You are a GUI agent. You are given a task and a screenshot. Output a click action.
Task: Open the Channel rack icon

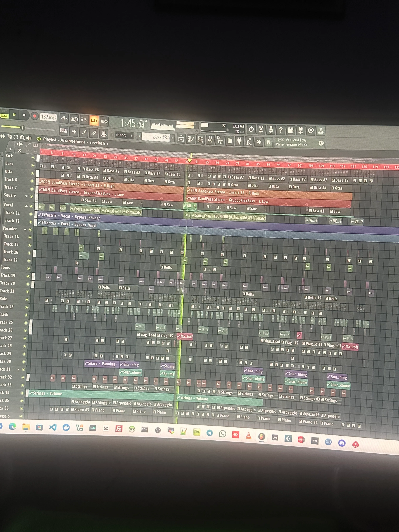200,139
